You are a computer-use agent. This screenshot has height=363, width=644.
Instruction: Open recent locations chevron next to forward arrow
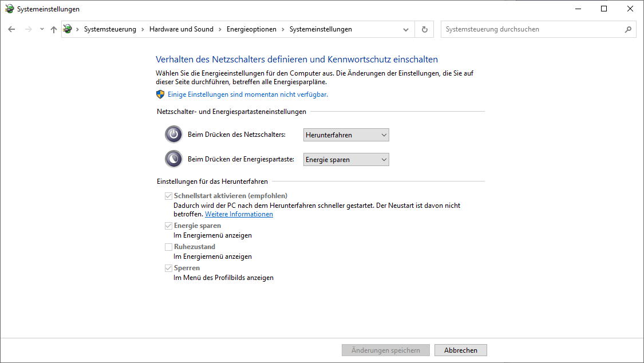(x=42, y=29)
